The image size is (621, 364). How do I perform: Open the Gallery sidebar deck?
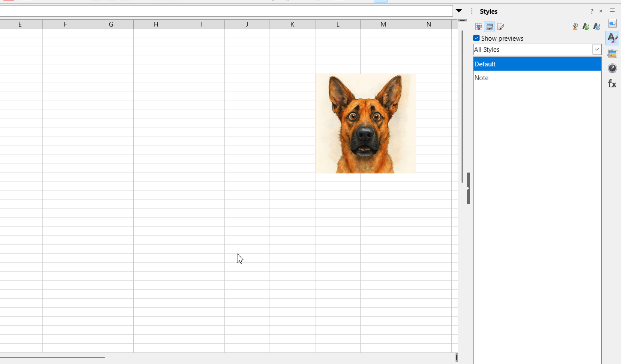[x=612, y=54]
